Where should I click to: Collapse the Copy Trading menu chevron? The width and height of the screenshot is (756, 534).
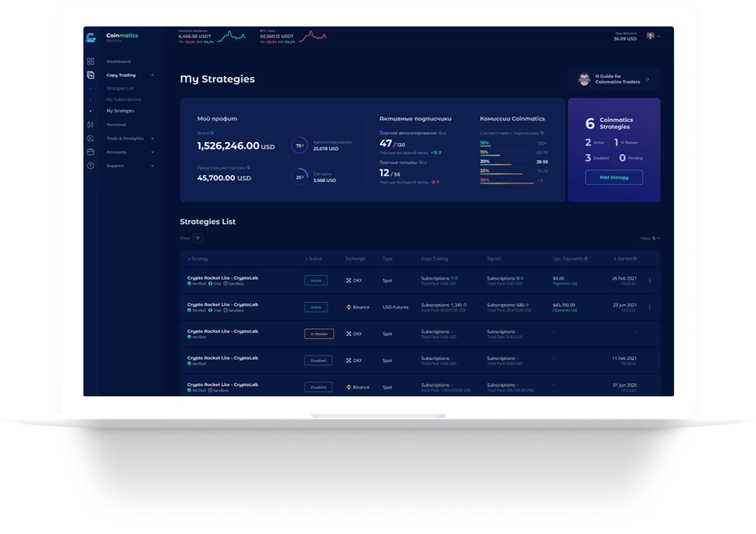tap(152, 75)
